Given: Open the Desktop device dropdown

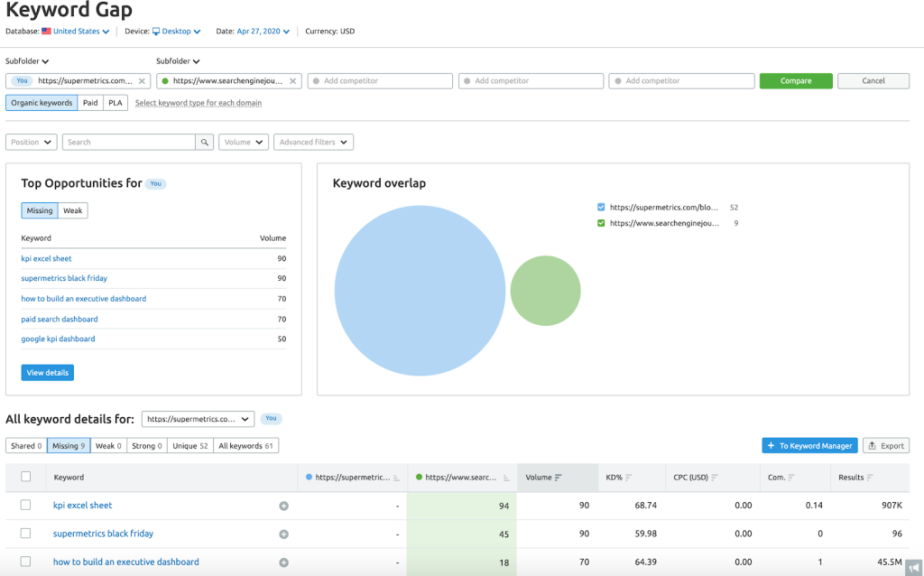Looking at the screenshot, I should click(181, 32).
